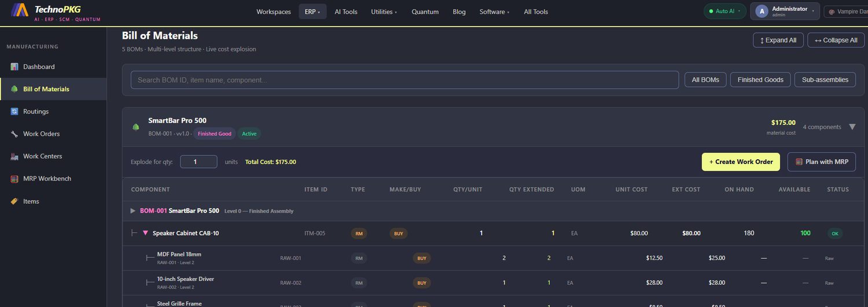Open the MRP Workbench icon
The height and width of the screenshot is (307, 868).
point(14,179)
